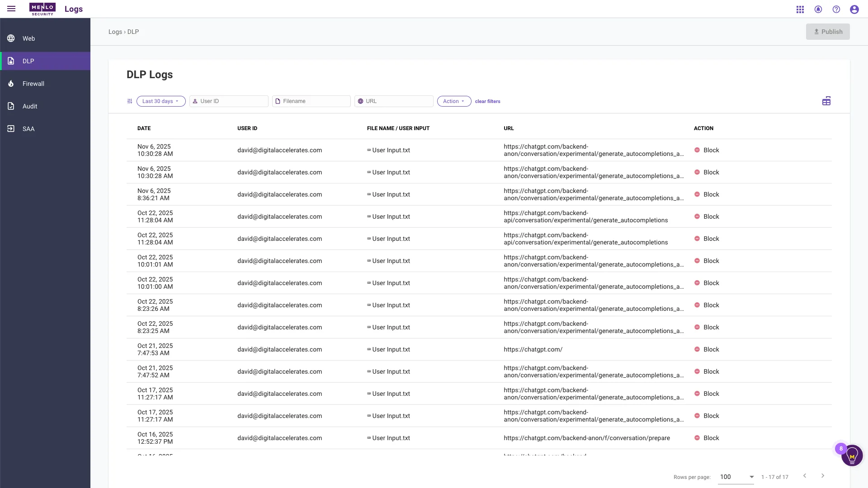Click the Menlo Security logo
This screenshot has height=488, width=868.
click(42, 9)
